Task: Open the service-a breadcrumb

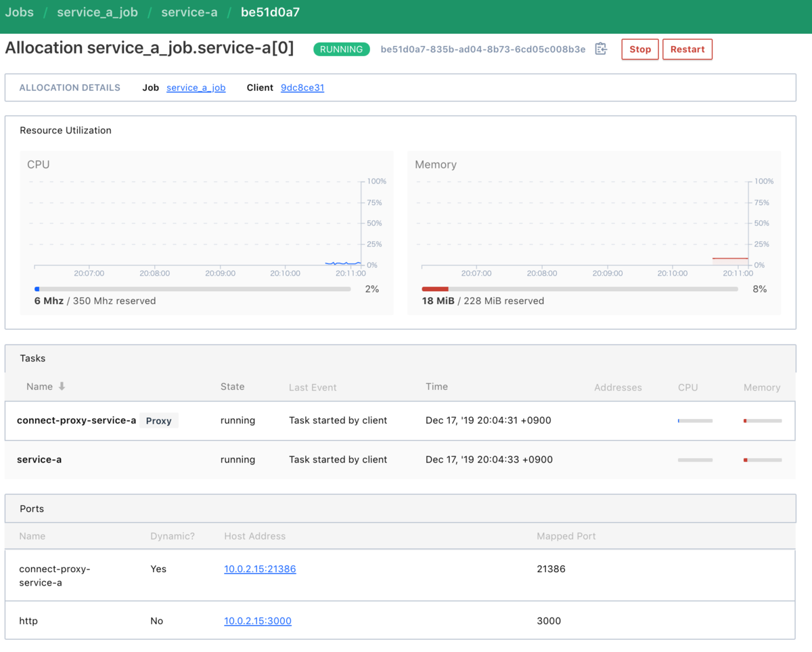Action: 189,12
